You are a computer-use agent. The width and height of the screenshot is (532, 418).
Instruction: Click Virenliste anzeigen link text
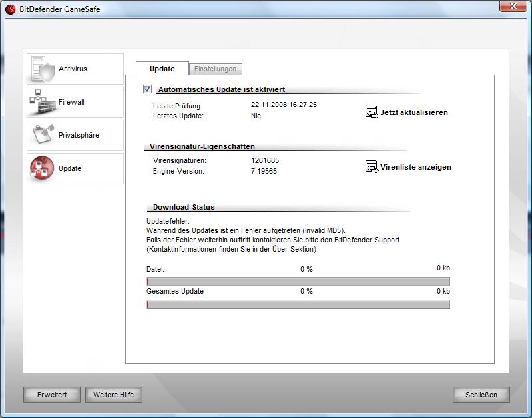pos(415,167)
